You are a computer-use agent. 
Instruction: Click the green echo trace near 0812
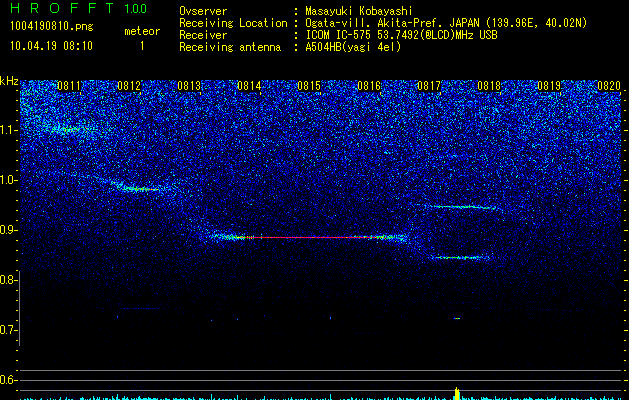[138, 188]
